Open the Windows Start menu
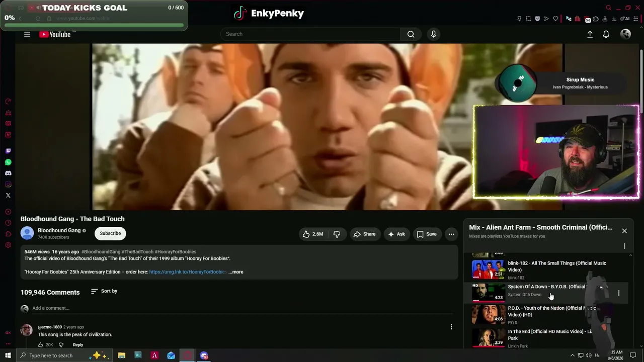This screenshot has height=362, width=644. pyautogui.click(x=8, y=355)
